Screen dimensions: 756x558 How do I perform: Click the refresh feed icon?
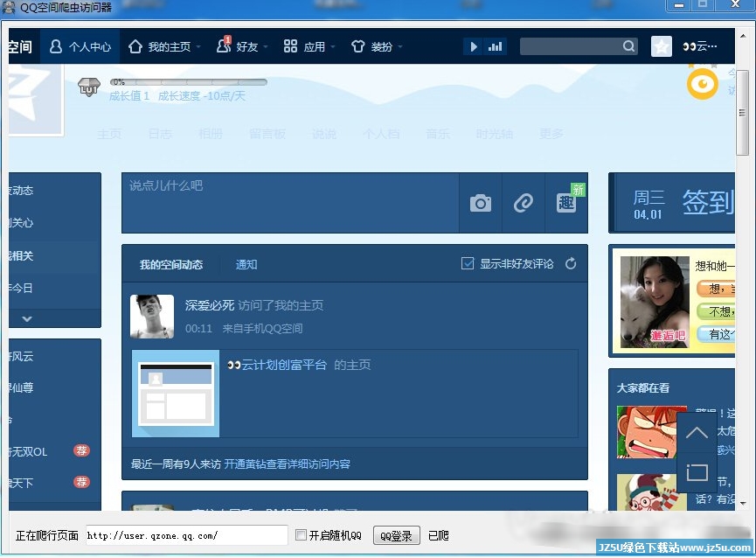(571, 263)
